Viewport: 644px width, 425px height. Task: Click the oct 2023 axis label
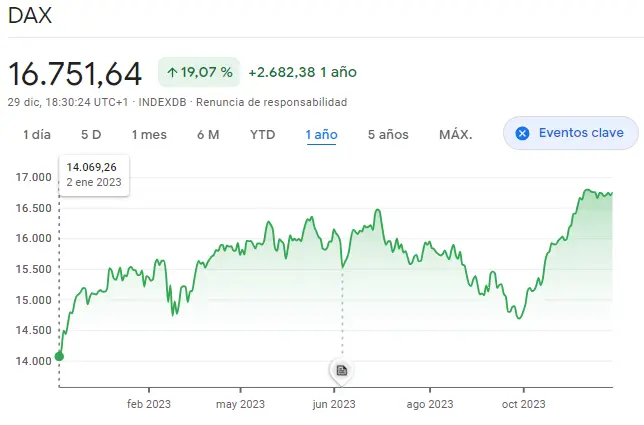coord(524,404)
